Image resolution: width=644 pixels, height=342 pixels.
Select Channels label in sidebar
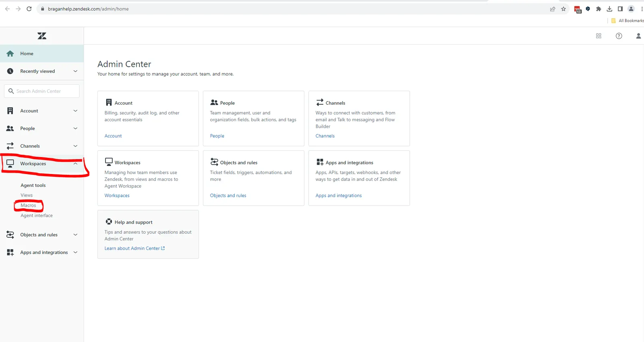point(30,146)
